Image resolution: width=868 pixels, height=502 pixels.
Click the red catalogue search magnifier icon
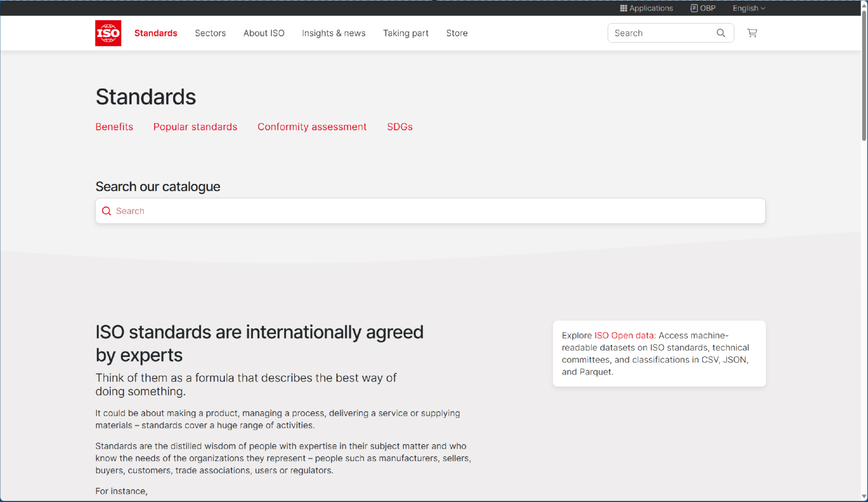[x=106, y=211]
